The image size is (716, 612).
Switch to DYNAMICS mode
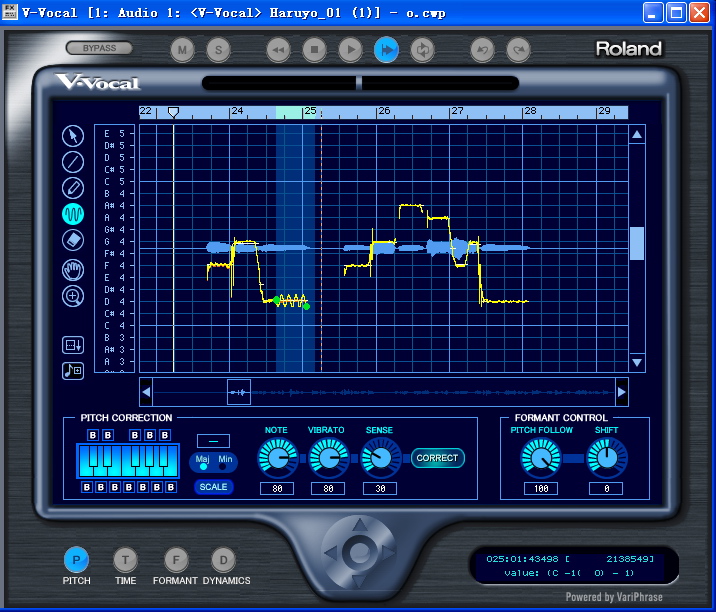coord(223,559)
